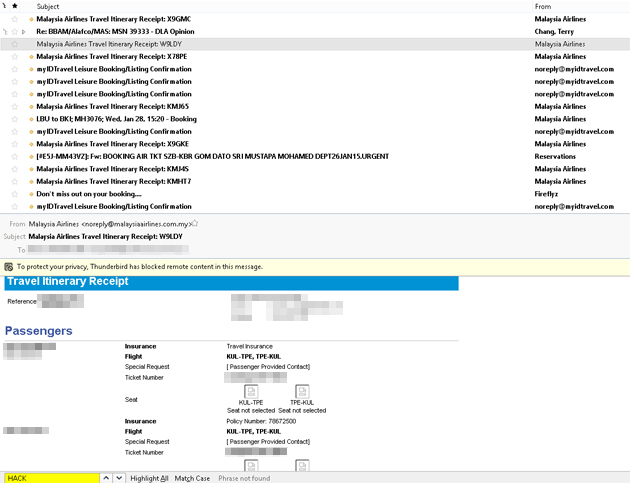Click Highlight All in find bar

click(149, 478)
